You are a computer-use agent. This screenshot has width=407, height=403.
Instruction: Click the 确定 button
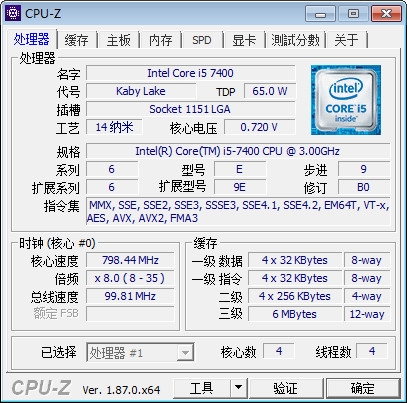[363, 388]
